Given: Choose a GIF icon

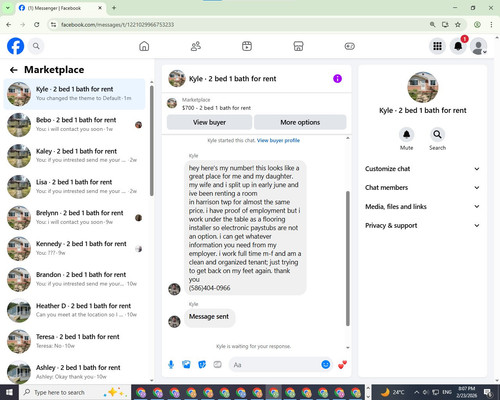Looking at the screenshot, I should pos(217,365).
